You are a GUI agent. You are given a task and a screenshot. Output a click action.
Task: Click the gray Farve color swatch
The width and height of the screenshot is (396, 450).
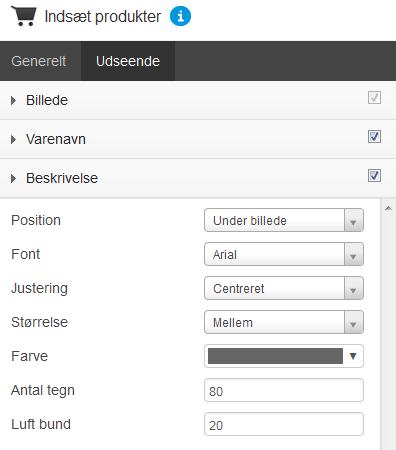[x=275, y=356]
